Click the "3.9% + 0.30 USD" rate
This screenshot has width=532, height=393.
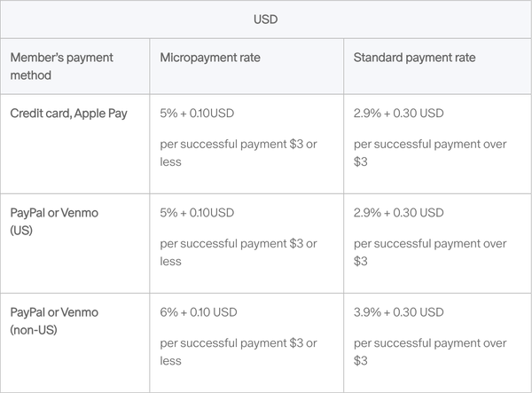click(x=398, y=312)
